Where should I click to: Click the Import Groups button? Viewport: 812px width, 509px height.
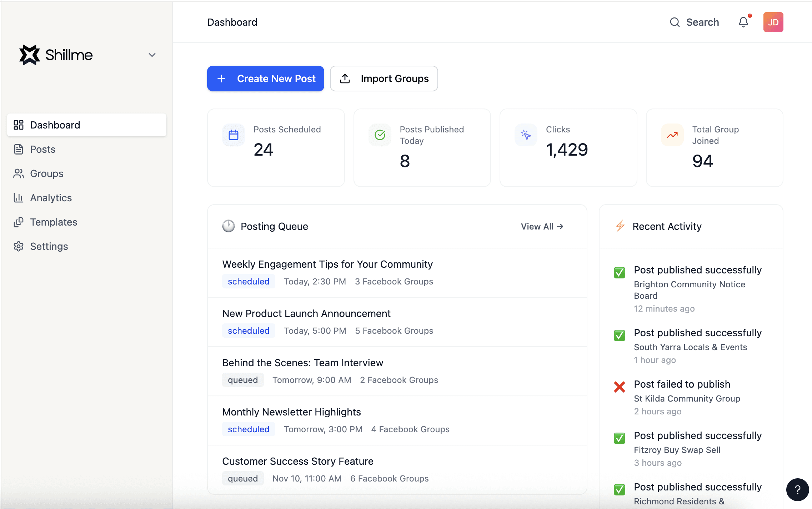384,79
